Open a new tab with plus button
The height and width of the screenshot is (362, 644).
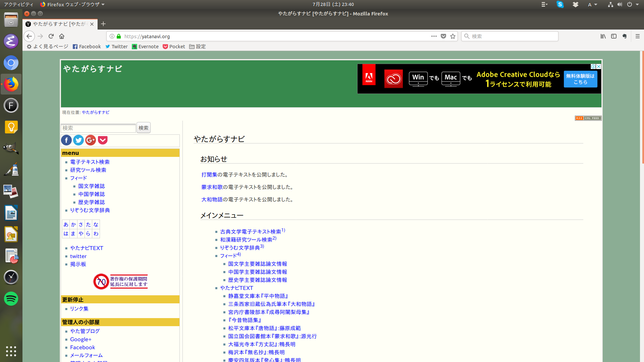[x=103, y=24]
